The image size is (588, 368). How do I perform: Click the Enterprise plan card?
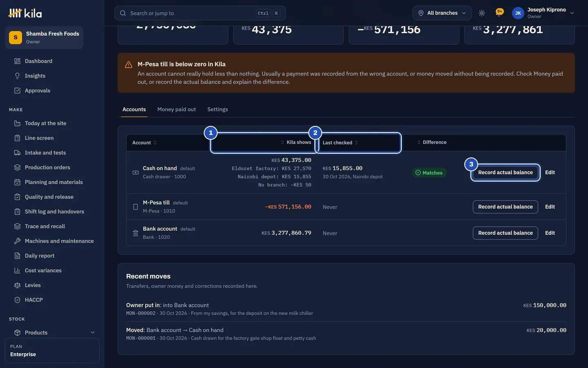(52, 350)
